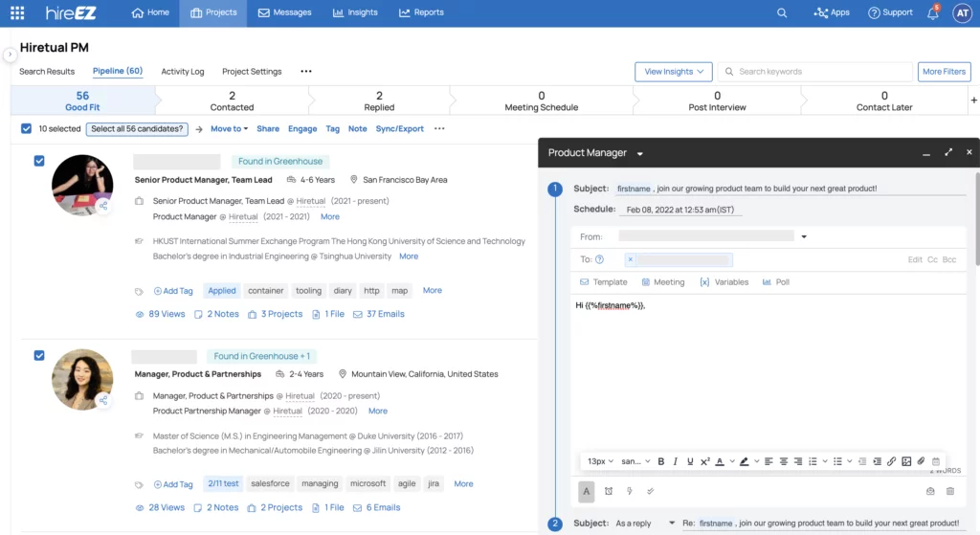Expand the View Insights dropdown
The height and width of the screenshot is (535, 980).
(673, 72)
